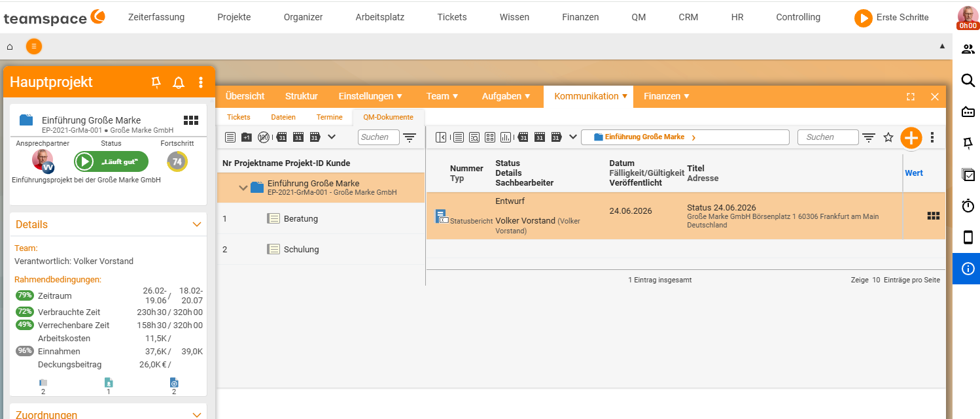Viewport: 980px width, 419px height.
Task: Switch to tile grid view in right toolbar
Action: (490, 137)
